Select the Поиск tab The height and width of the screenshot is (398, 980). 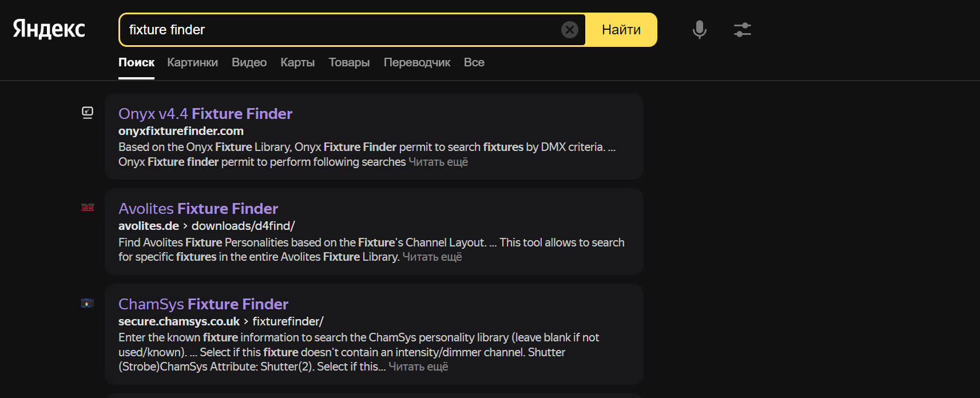click(136, 62)
